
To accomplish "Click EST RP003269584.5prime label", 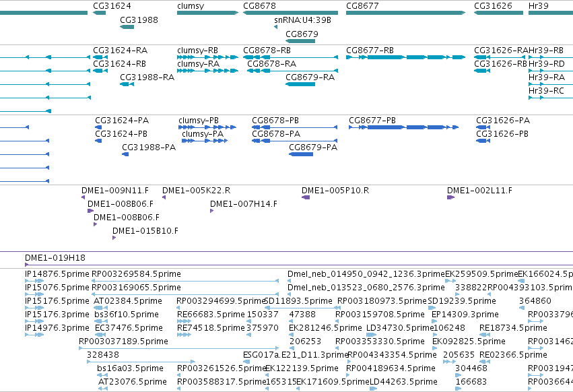I will [x=136, y=274].
